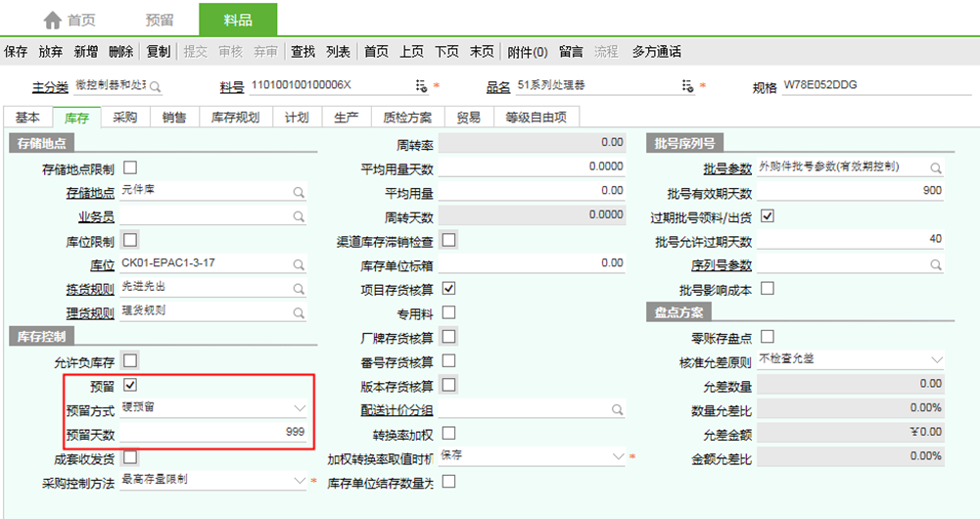Image resolution: width=980 pixels, height=519 pixels.
Task: Click magnifier icon in 库位 field
Action: (299, 265)
